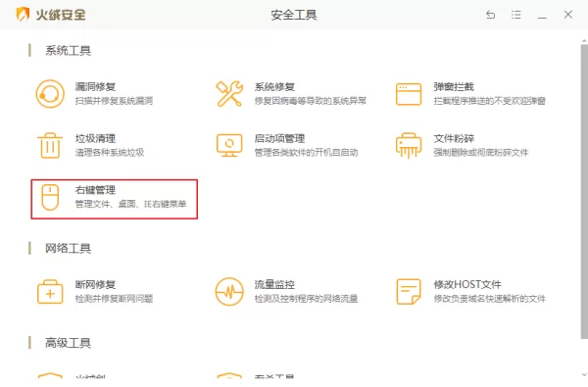Click description 扫描并修复系统漏洞
This screenshot has width=588, height=387.
[114, 101]
